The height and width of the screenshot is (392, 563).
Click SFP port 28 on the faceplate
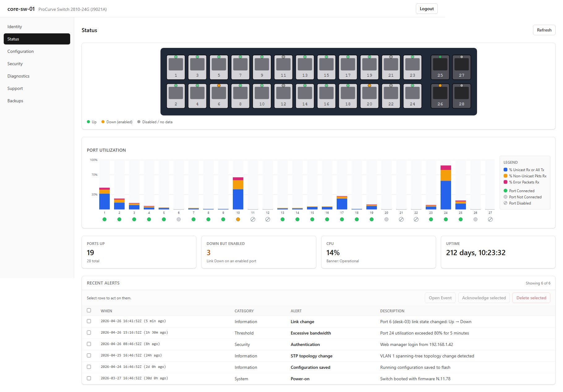point(462,96)
